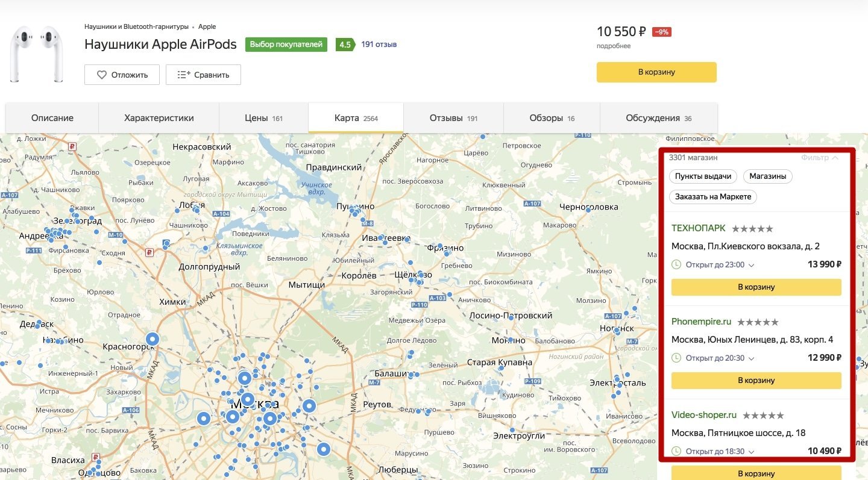The width and height of the screenshot is (868, 480).
Task: Go to the Цены tab
Action: 264,118
